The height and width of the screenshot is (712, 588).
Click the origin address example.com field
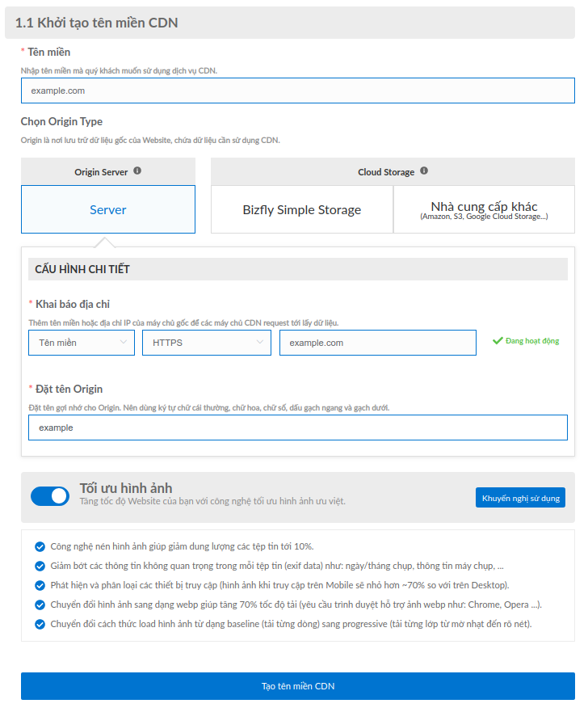pyautogui.click(x=378, y=343)
